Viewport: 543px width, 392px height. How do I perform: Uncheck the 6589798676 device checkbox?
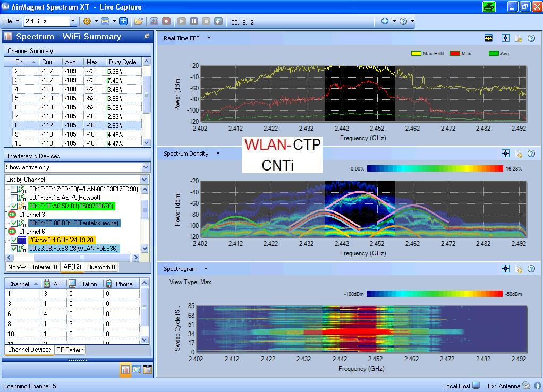pyautogui.click(x=14, y=207)
